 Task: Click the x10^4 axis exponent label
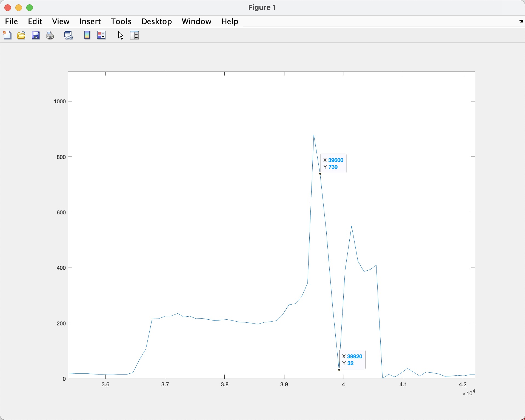[x=469, y=393]
